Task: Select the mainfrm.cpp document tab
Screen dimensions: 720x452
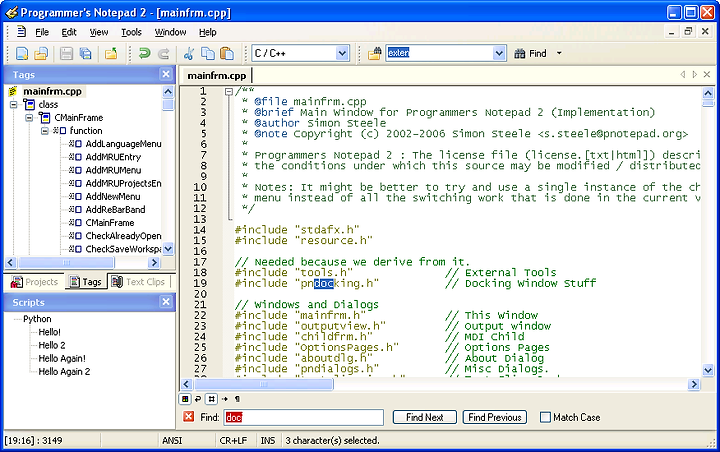Action: [x=216, y=75]
